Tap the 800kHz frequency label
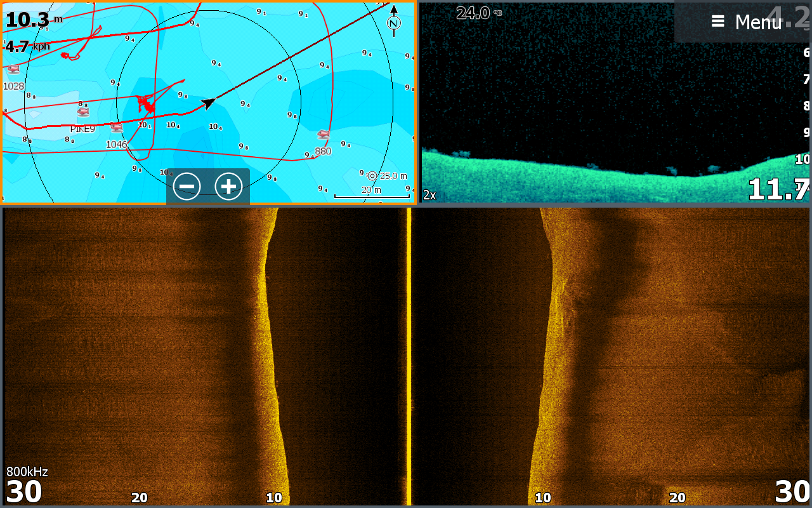 coord(27,472)
